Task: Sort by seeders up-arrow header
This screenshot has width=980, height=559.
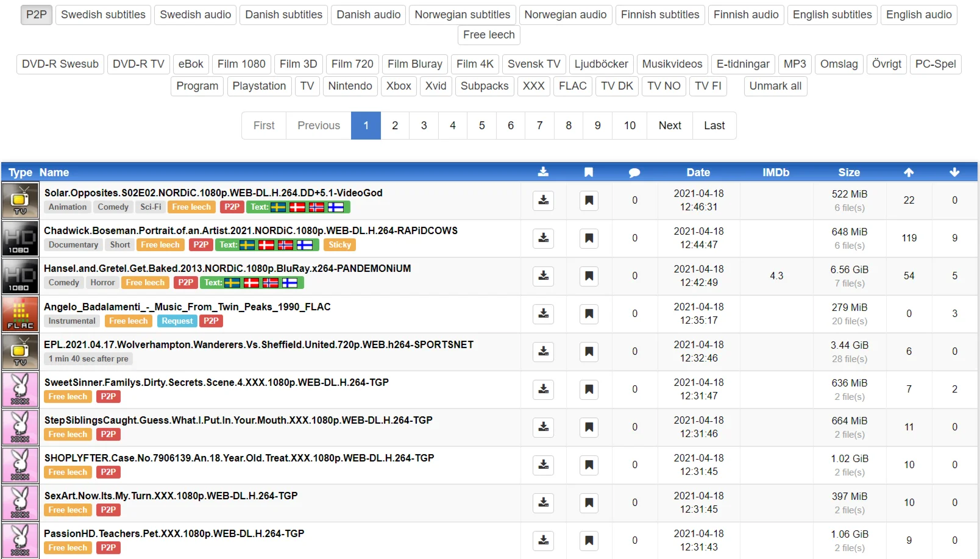Action: [909, 173]
